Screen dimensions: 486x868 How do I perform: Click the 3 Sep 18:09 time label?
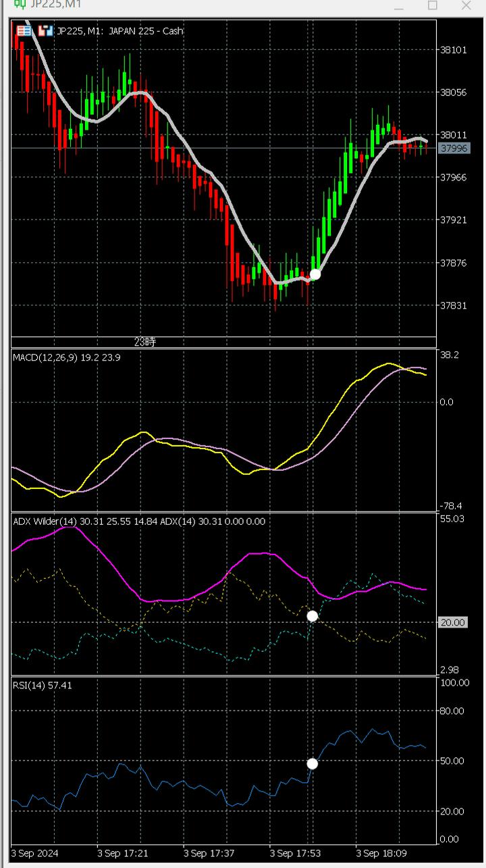pyautogui.click(x=381, y=853)
